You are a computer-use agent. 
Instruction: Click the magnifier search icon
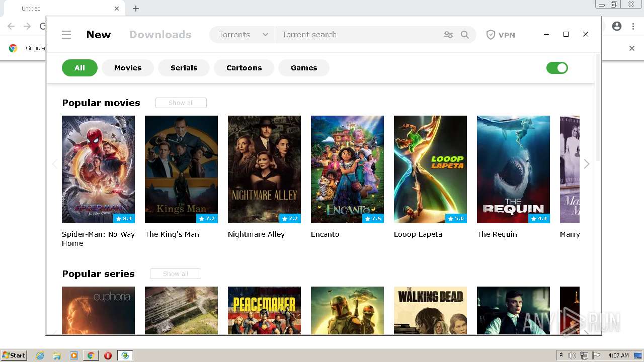click(465, 35)
